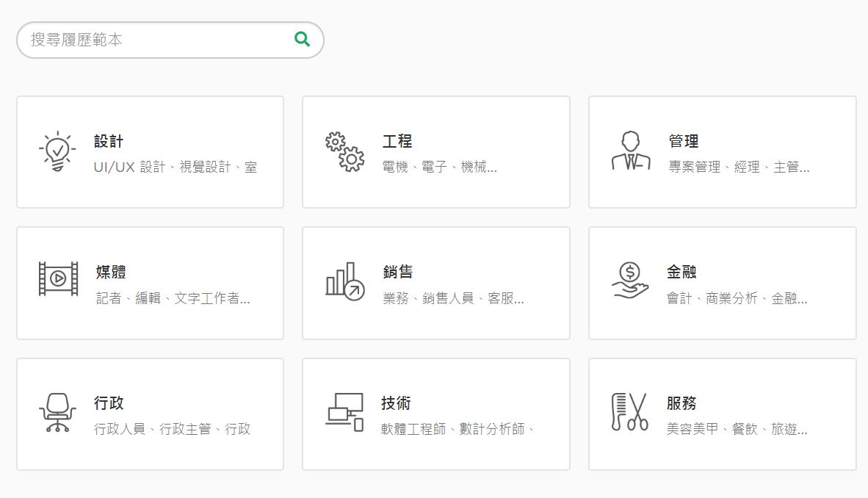
Task: Click the hand with coin icon for 金融
Action: [x=630, y=281]
